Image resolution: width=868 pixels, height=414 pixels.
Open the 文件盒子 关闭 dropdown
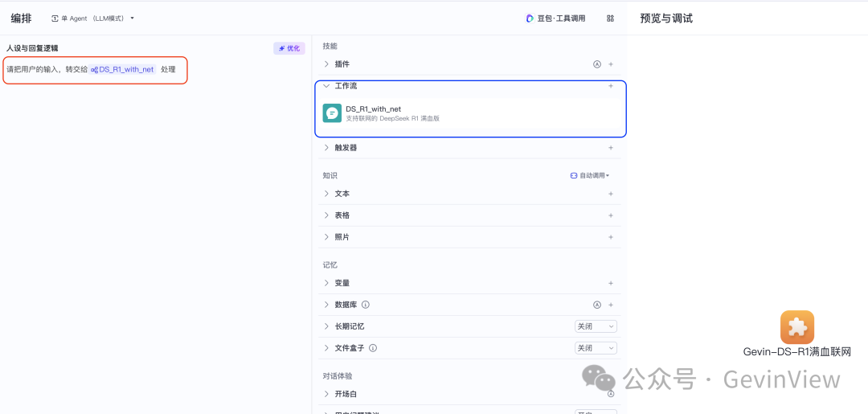pyautogui.click(x=596, y=348)
